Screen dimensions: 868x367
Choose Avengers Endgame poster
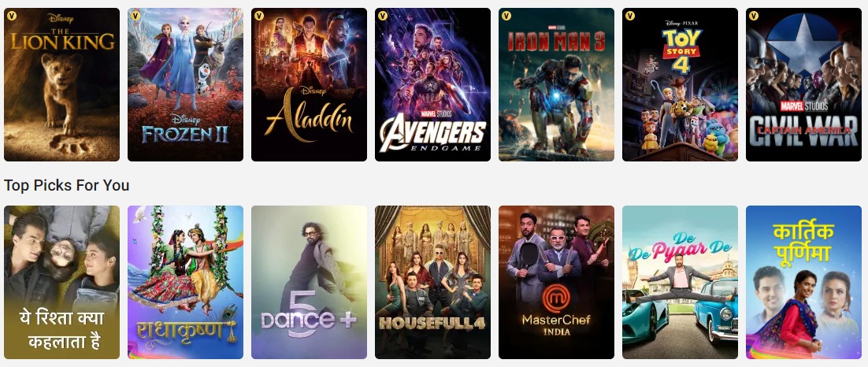pyautogui.click(x=432, y=84)
